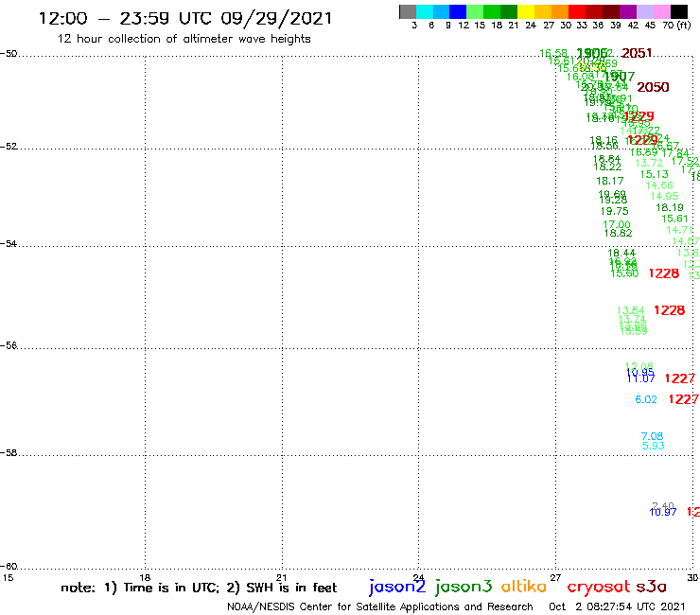Viewport: 700px width, 615px height.
Task: Click the wave height value '13.84'
Action: click(630, 310)
